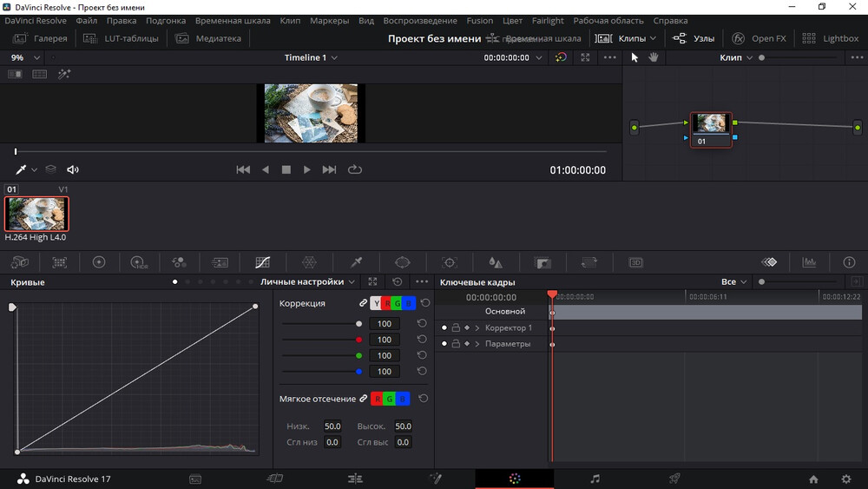Toggle channel link for Мягкое отсечение
Screen dimensions: 868x489
point(363,398)
